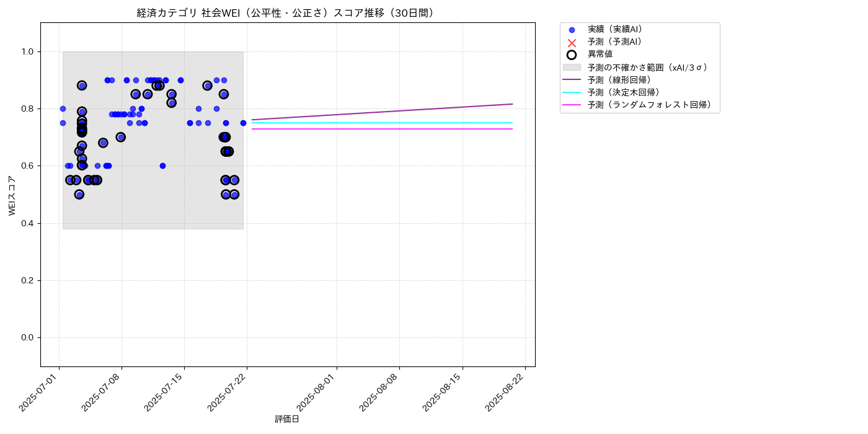Click legend label 予測（予測AI）
Viewport: 868px width, 434px height.
617,42
